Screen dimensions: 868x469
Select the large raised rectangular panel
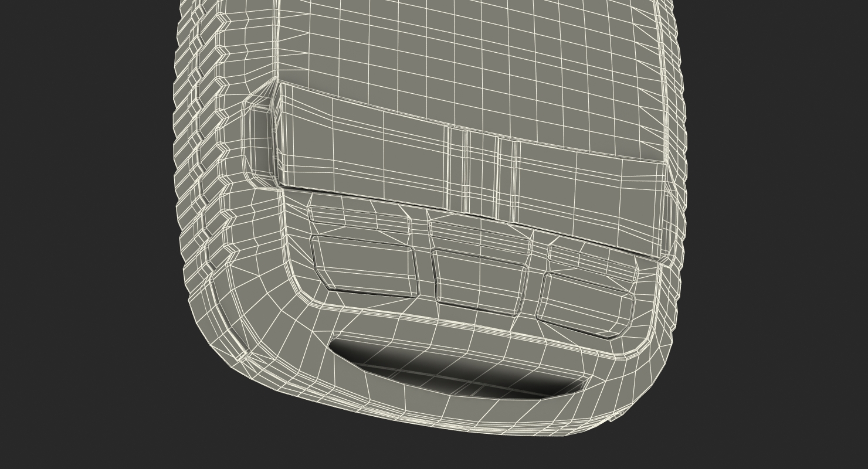[473, 171]
